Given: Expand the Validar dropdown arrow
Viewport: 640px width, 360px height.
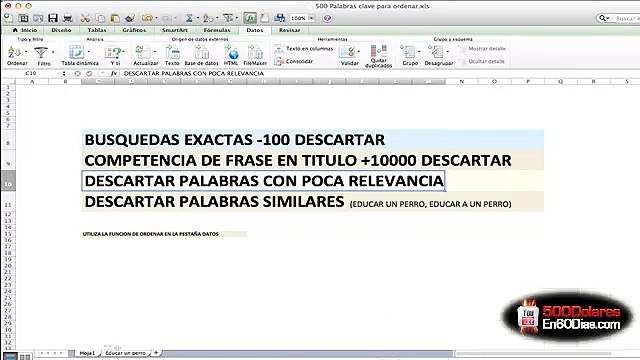Looking at the screenshot, I should coord(358,52).
